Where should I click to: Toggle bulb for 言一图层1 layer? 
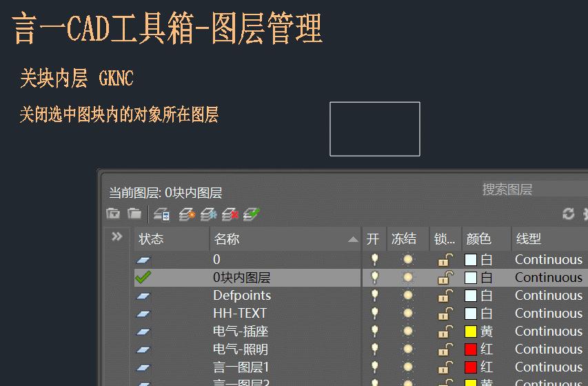tap(374, 367)
